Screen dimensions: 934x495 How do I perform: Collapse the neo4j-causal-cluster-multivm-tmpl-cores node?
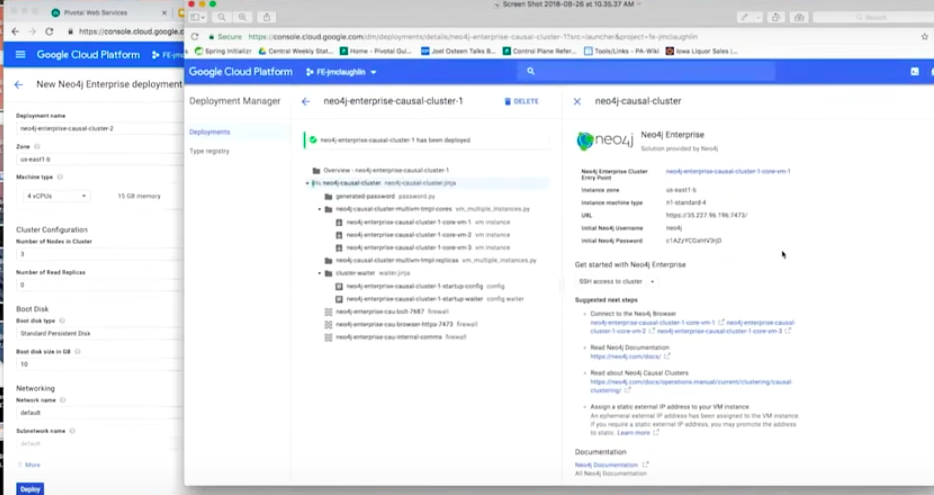click(x=320, y=209)
